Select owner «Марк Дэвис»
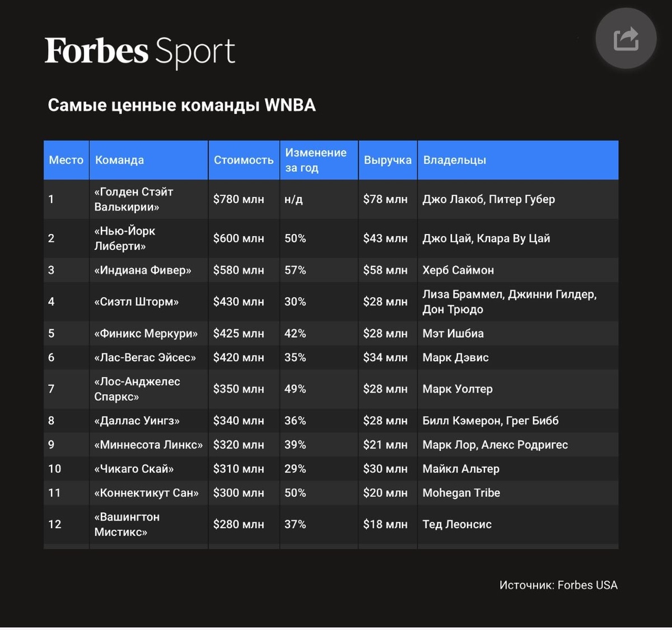This screenshot has height=630, width=672. coord(455,358)
